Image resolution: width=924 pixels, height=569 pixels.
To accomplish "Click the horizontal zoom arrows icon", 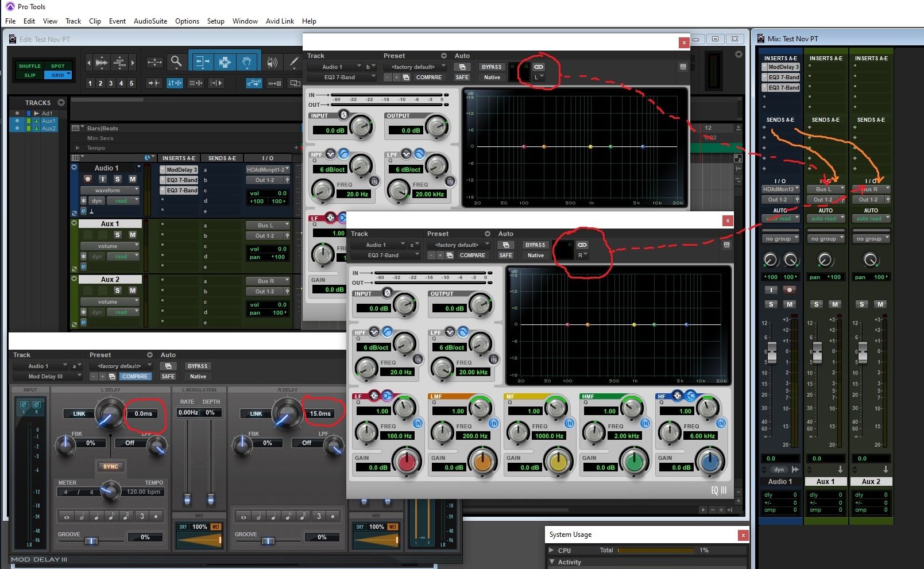I will pyautogui.click(x=154, y=61).
